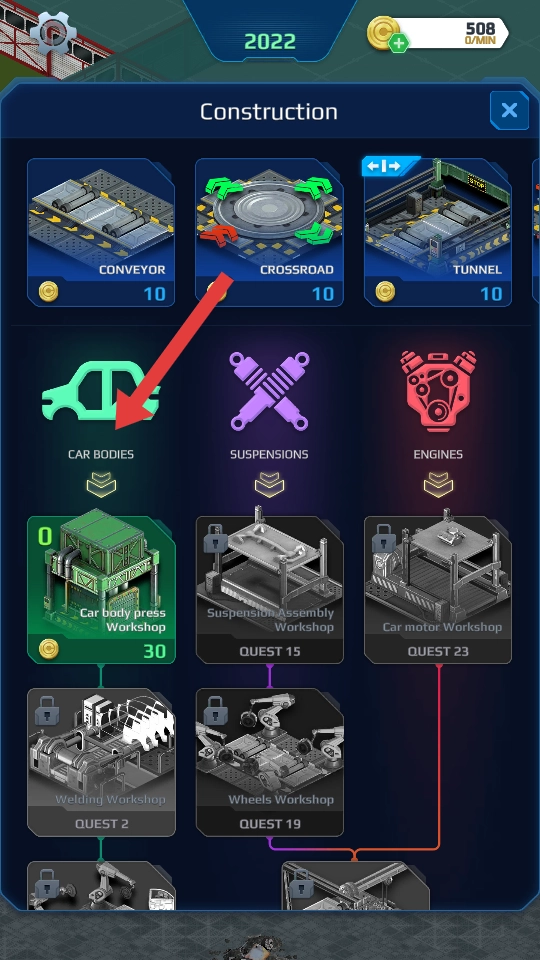
Task: Expand the chevron under Suspensions
Action: [269, 484]
